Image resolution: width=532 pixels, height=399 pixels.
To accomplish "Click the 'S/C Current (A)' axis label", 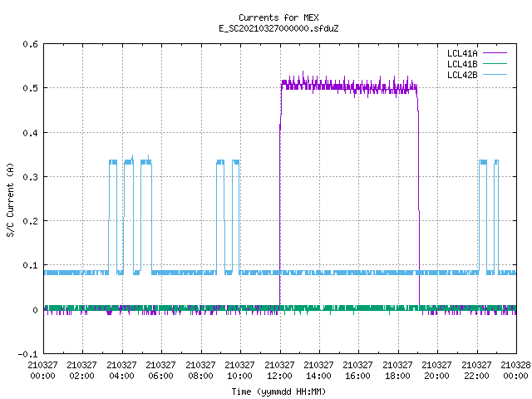I will click(x=10, y=199).
